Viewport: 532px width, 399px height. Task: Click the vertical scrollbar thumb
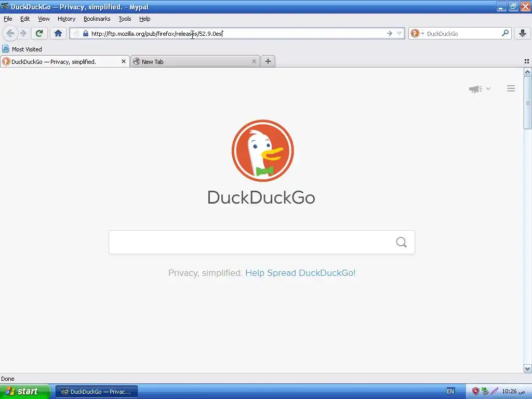coord(527,103)
